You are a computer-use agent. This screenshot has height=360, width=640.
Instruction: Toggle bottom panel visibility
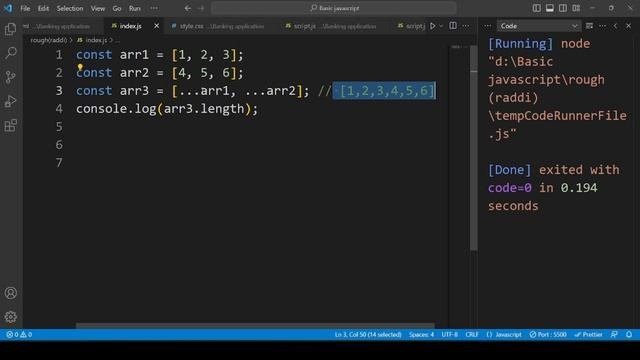[550, 8]
